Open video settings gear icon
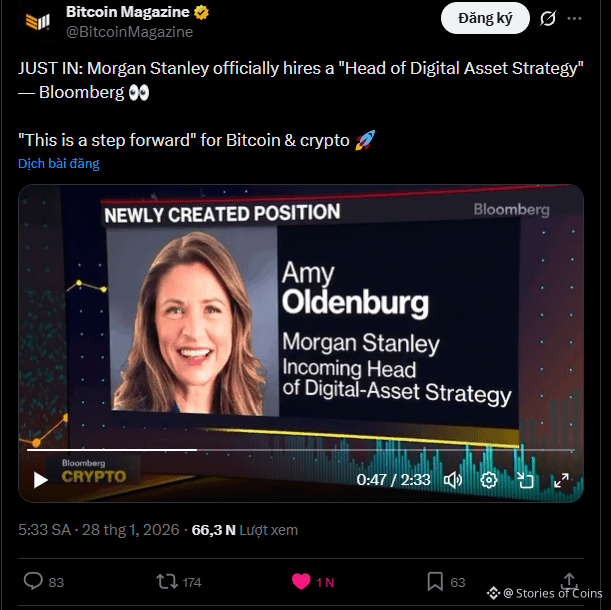This screenshot has height=610, width=611. pyautogui.click(x=489, y=480)
